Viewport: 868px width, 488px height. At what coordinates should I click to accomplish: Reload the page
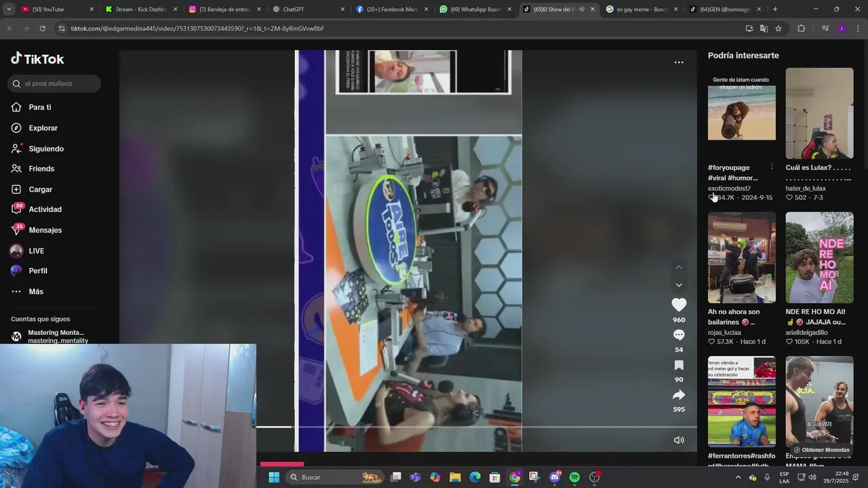coord(42,28)
